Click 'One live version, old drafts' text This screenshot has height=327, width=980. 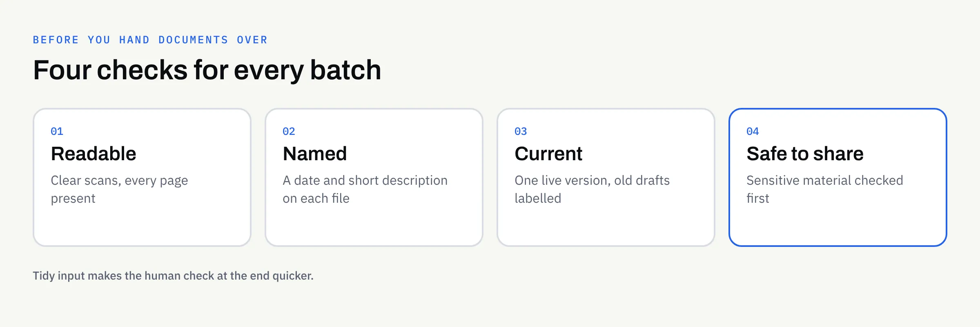pos(592,180)
